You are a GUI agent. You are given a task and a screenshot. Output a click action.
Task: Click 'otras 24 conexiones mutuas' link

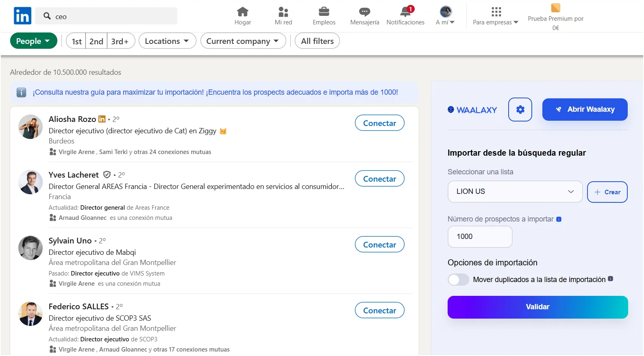point(172,152)
